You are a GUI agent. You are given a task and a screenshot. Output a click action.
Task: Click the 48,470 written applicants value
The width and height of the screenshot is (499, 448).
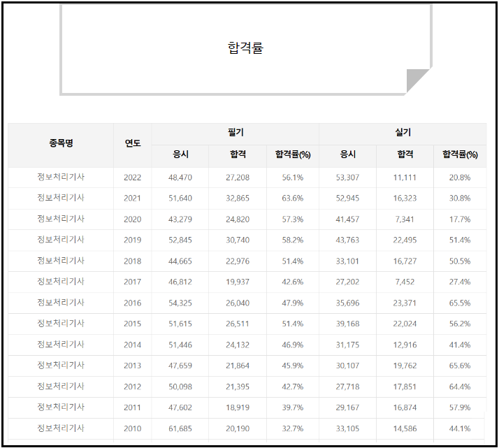coord(180,178)
